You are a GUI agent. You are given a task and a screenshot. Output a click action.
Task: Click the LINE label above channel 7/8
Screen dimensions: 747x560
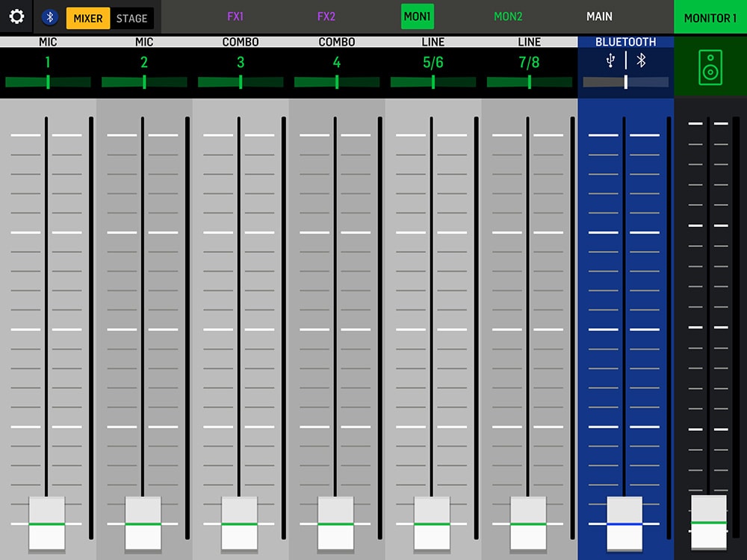[530, 42]
